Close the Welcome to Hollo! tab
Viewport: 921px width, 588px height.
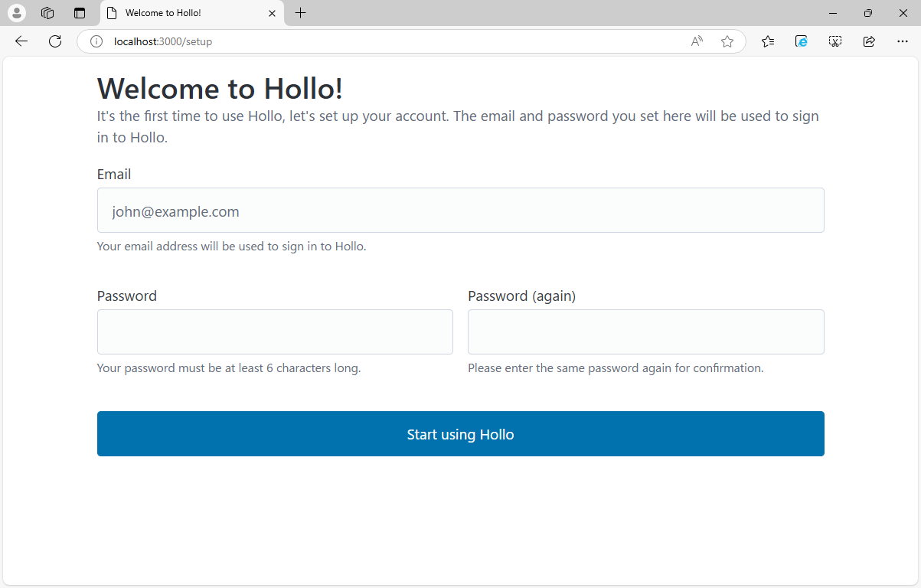click(272, 13)
